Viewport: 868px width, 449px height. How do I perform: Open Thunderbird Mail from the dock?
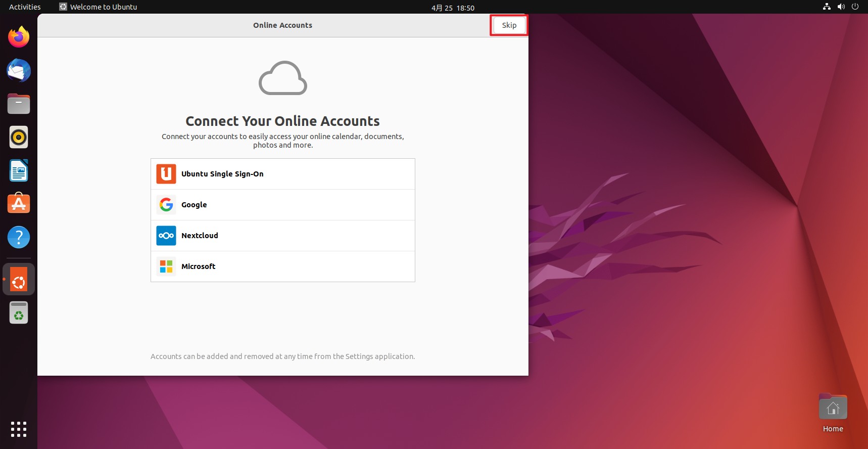(x=19, y=70)
